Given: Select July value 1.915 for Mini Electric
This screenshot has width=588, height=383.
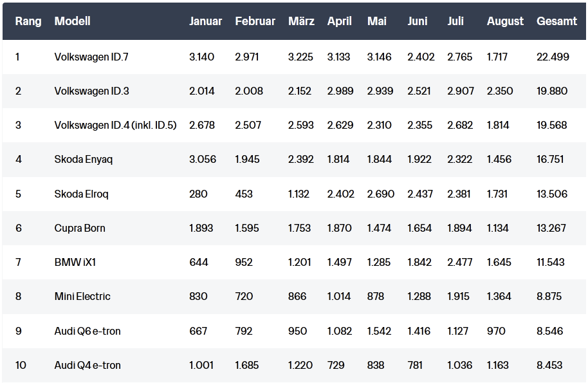Looking at the screenshot, I should (458, 296).
